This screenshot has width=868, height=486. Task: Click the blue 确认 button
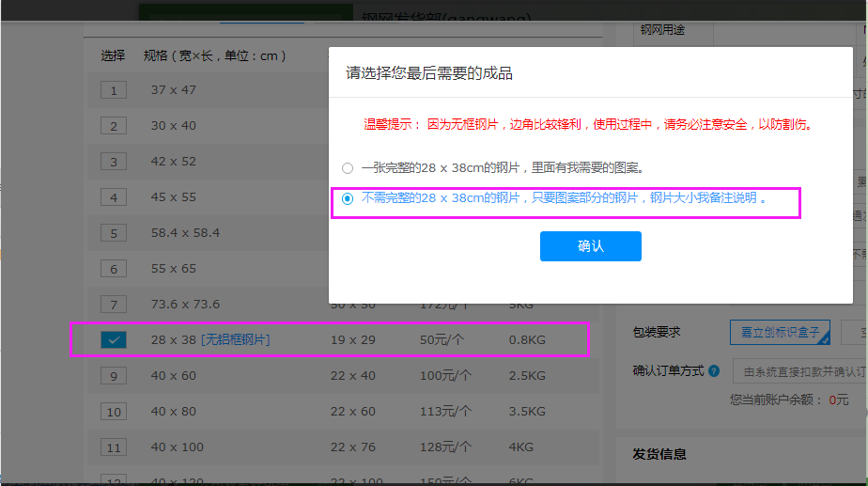tap(590, 246)
